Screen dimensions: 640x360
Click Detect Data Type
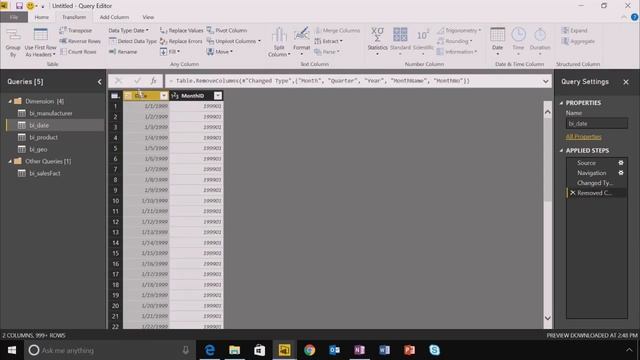pyautogui.click(x=133, y=41)
